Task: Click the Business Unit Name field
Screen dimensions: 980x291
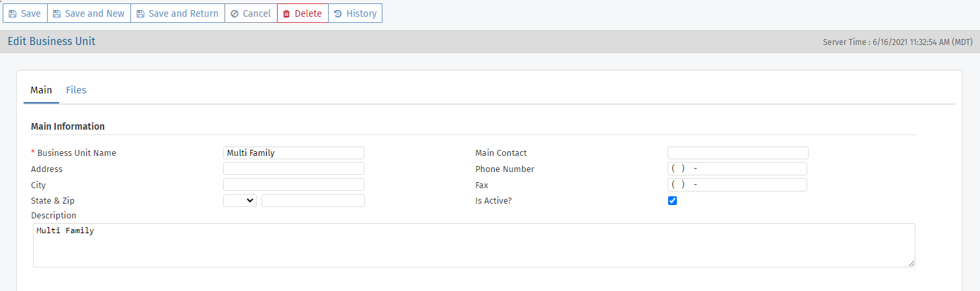Action: (x=293, y=153)
